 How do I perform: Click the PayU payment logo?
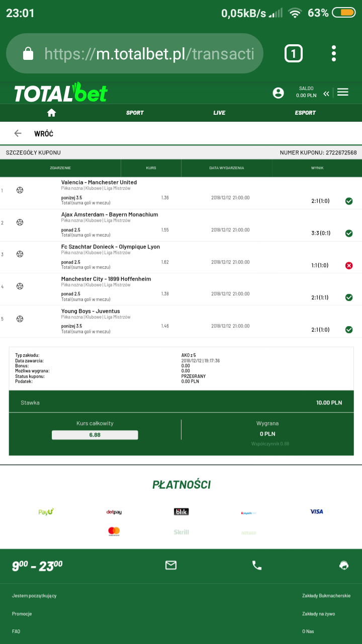[46, 512]
